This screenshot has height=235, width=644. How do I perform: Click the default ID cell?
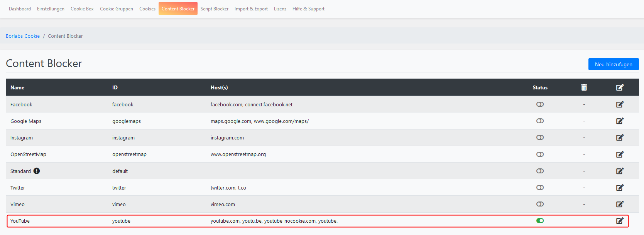pyautogui.click(x=120, y=171)
